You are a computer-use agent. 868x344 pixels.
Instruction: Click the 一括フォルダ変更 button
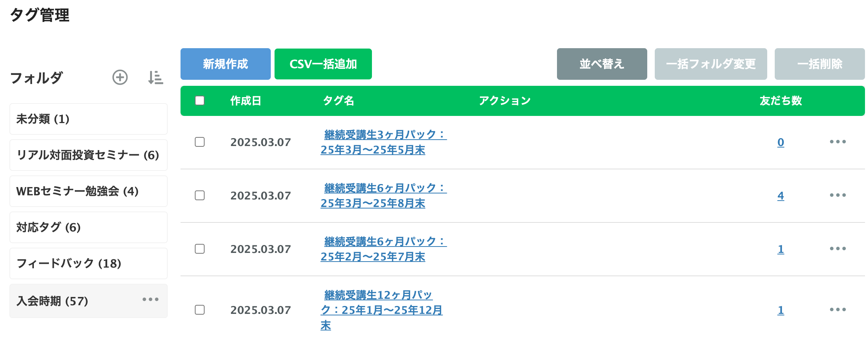click(x=711, y=64)
